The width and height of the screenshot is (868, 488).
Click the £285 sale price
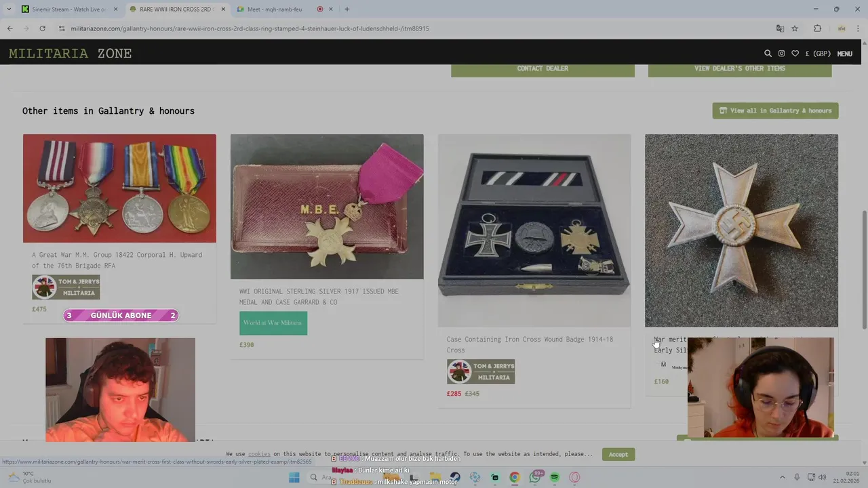coord(454,394)
